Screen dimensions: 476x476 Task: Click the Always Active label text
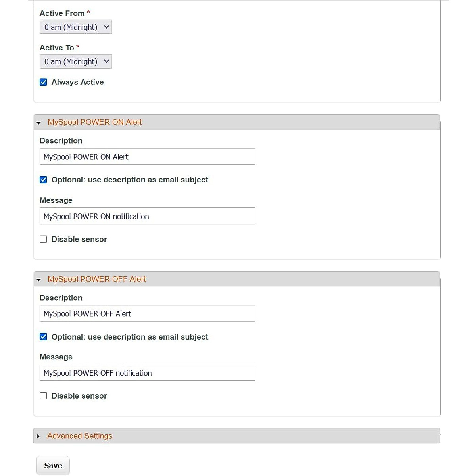click(78, 82)
